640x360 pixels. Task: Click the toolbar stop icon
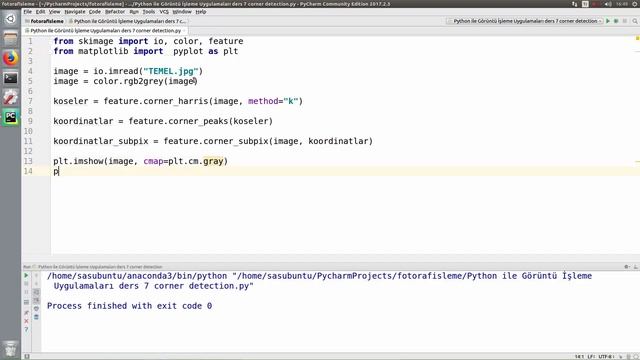tap(625, 21)
